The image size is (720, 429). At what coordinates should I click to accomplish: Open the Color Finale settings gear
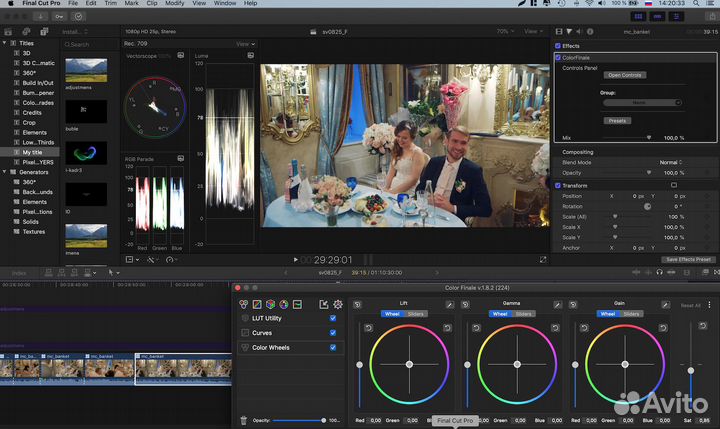338,304
